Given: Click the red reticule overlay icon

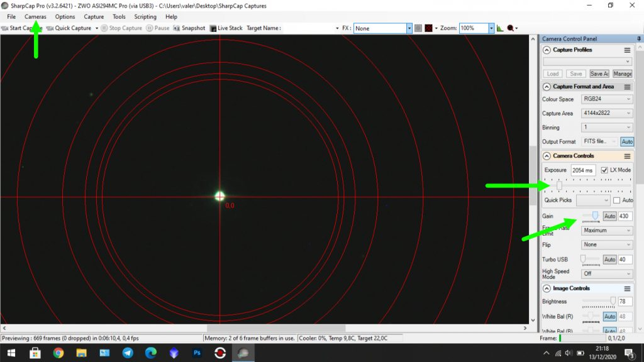Looking at the screenshot, I should (429, 28).
